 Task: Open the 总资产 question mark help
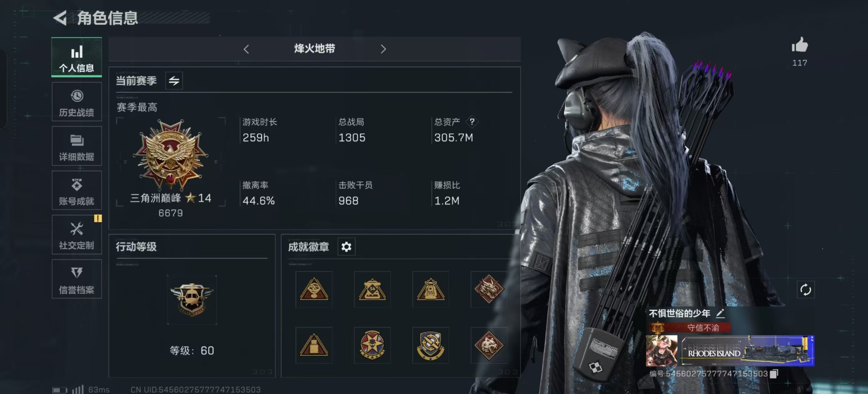(472, 122)
